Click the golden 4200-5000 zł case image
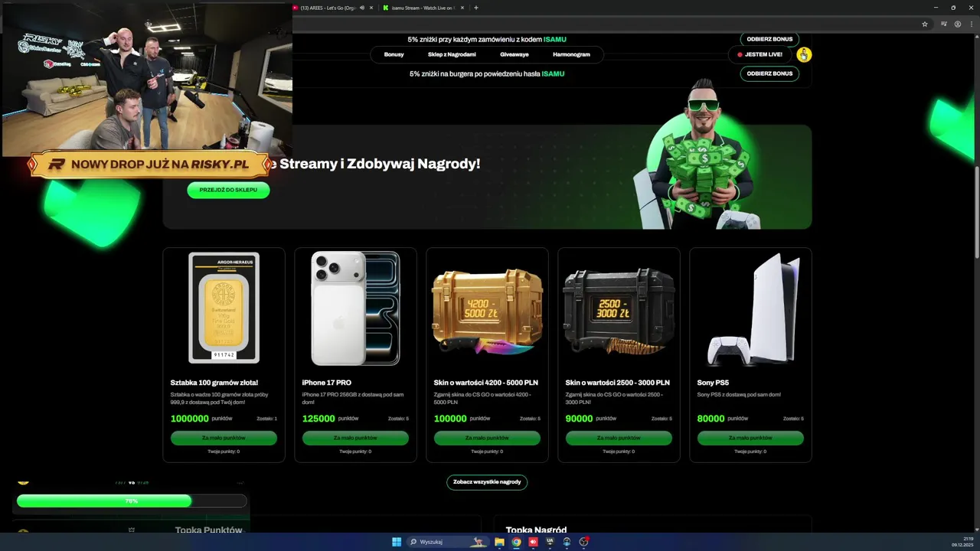Screen dimensions: 980x551 tap(487, 311)
